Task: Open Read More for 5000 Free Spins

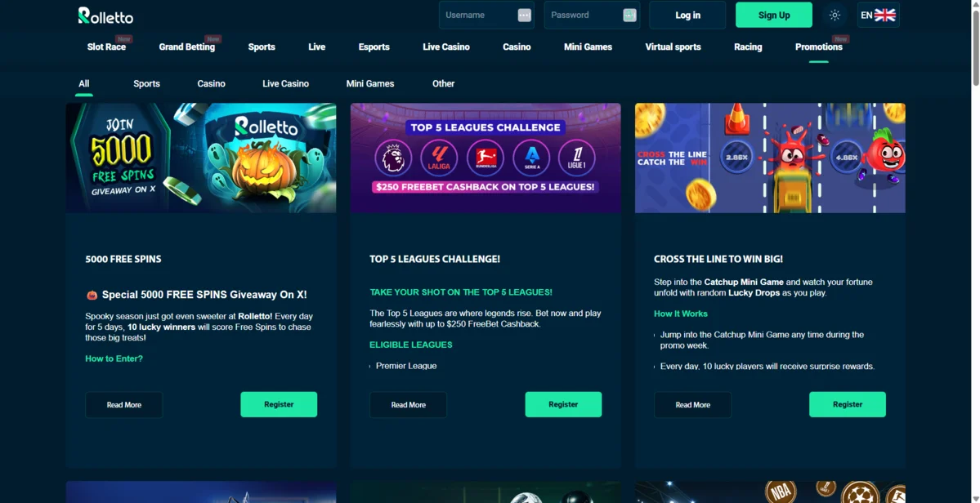Action: coord(123,404)
